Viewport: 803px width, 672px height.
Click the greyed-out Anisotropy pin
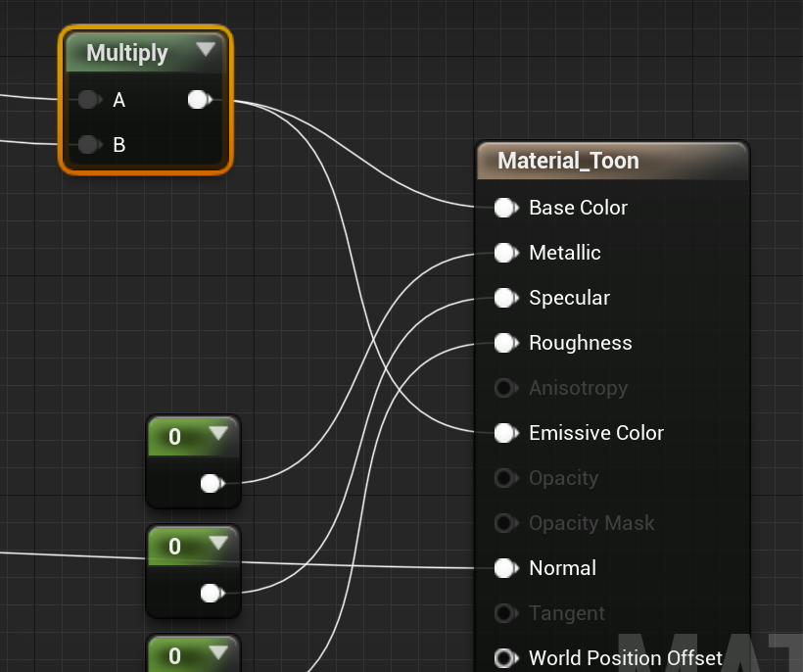coord(506,388)
